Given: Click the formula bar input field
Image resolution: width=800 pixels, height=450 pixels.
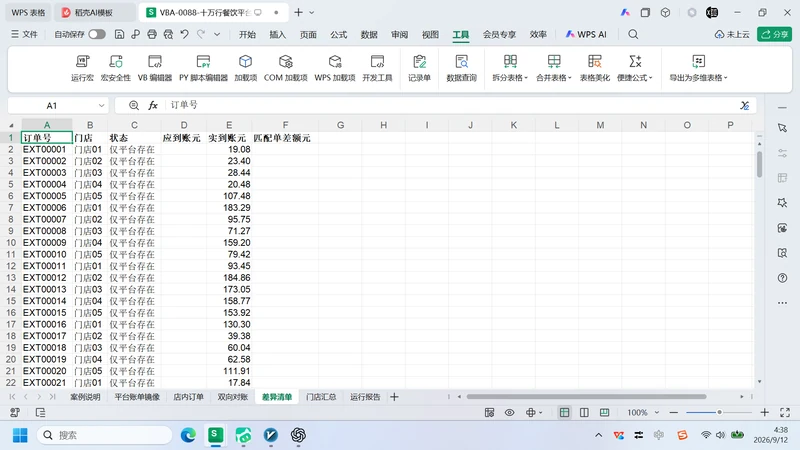Looking at the screenshot, I should pyautogui.click(x=452, y=105).
